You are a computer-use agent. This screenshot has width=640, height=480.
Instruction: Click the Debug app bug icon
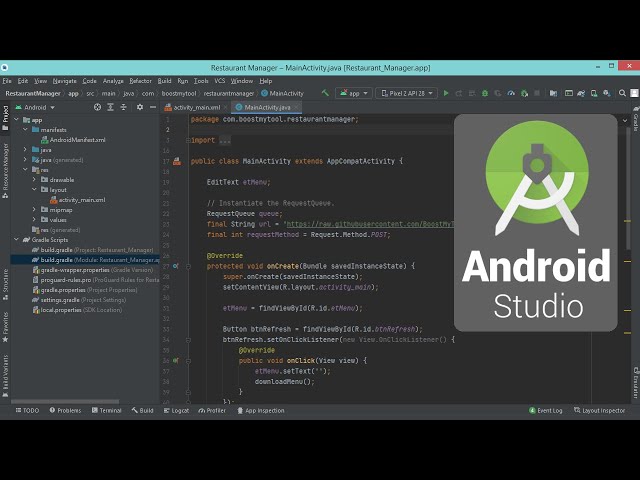pyautogui.click(x=485, y=93)
